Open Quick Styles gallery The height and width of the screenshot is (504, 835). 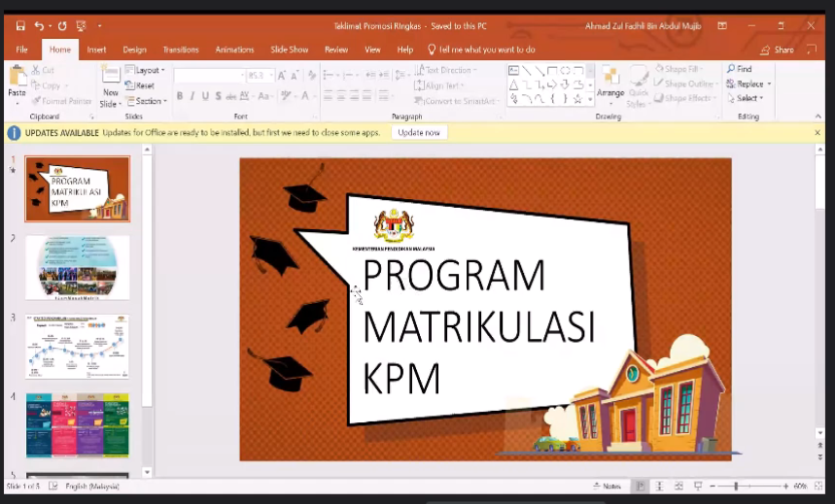click(638, 86)
